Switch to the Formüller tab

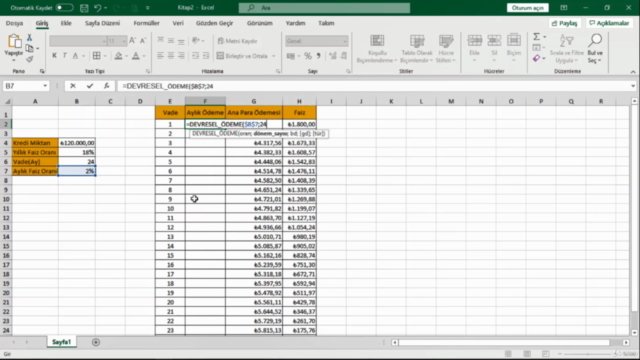coord(147,23)
